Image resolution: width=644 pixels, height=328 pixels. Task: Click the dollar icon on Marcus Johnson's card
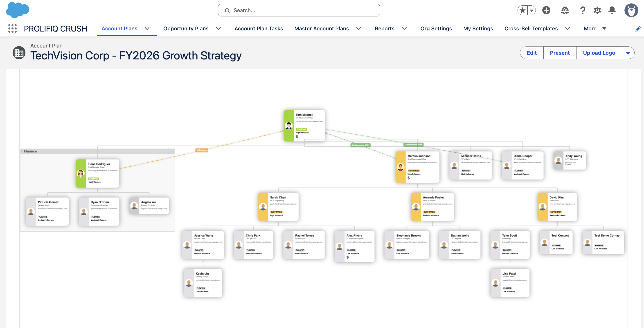408,178
